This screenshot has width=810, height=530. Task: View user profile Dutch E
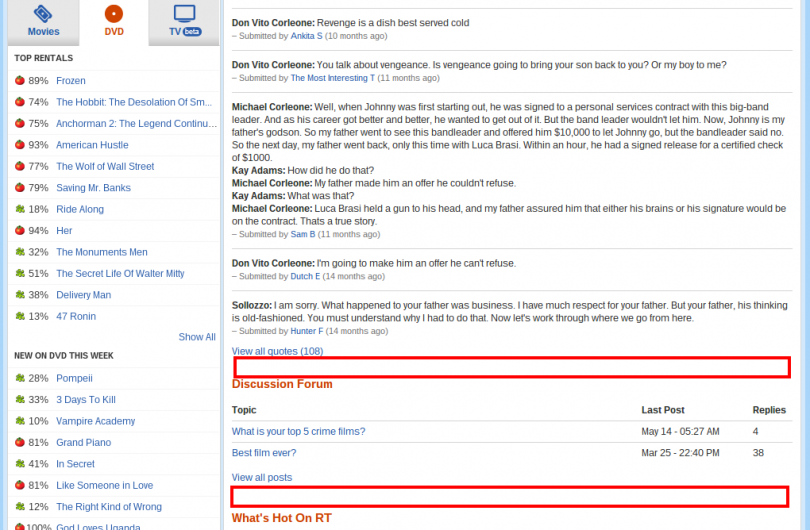[x=305, y=276]
